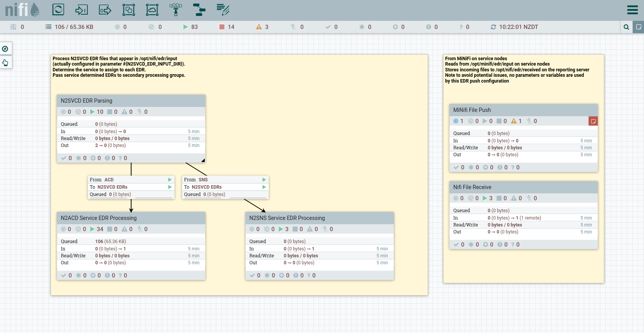Pick the Input Port toolbar icon

point(82,10)
